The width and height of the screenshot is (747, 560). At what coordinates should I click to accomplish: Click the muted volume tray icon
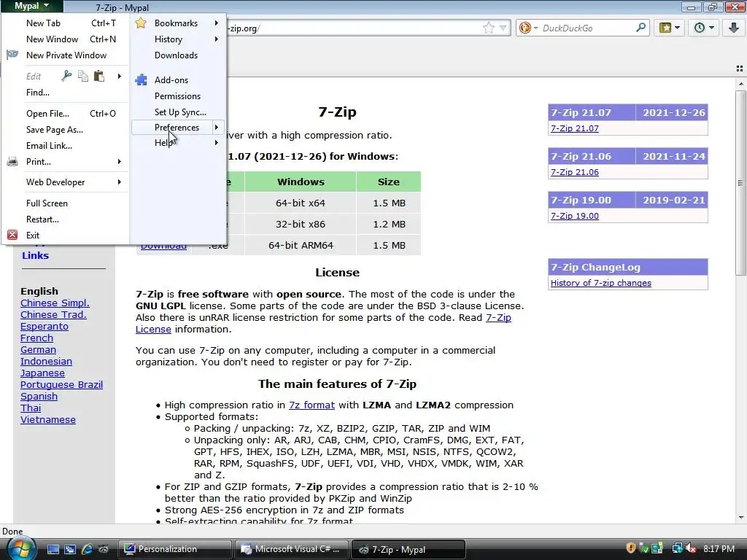691,548
